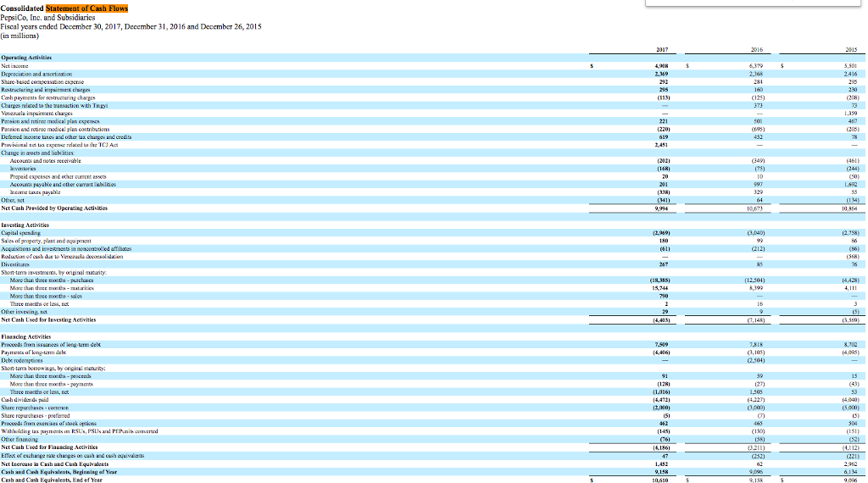Click 'Provisional net tax expense related to TCJ Act'
Viewport: 868px width, 483px height.
59,145
